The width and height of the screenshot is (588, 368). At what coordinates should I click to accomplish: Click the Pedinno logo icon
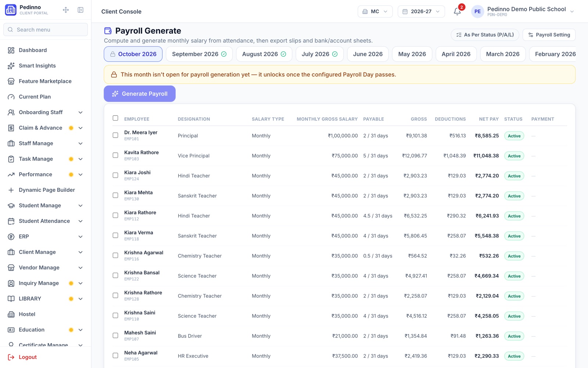[11, 10]
